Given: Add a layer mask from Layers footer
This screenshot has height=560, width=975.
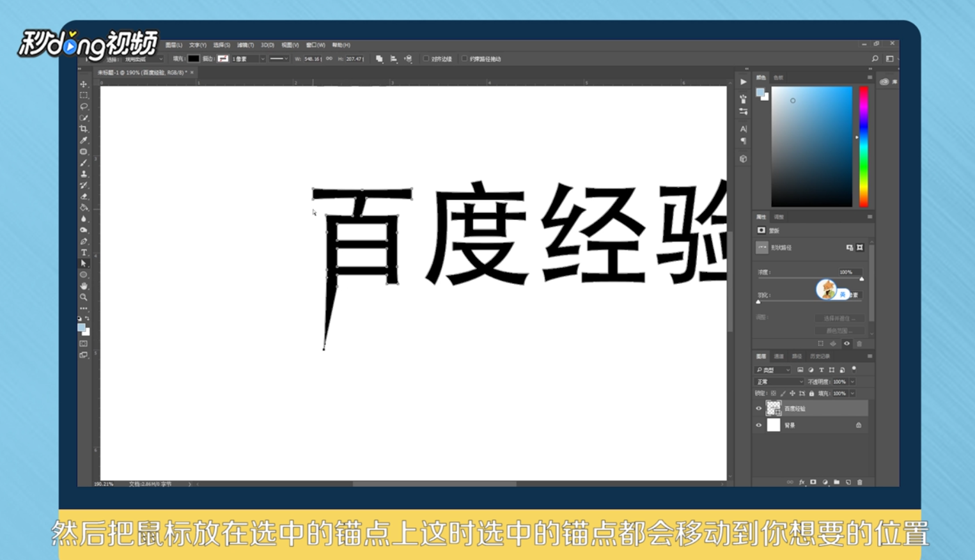Looking at the screenshot, I should 813,482.
